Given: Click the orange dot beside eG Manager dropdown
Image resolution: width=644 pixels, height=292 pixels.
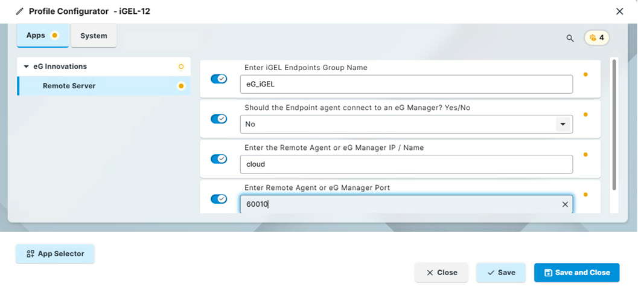Looking at the screenshot, I should (x=585, y=114).
